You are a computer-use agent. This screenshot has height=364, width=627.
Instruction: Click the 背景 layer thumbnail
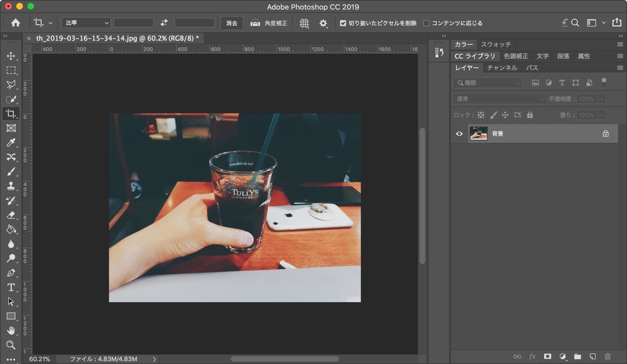point(479,134)
